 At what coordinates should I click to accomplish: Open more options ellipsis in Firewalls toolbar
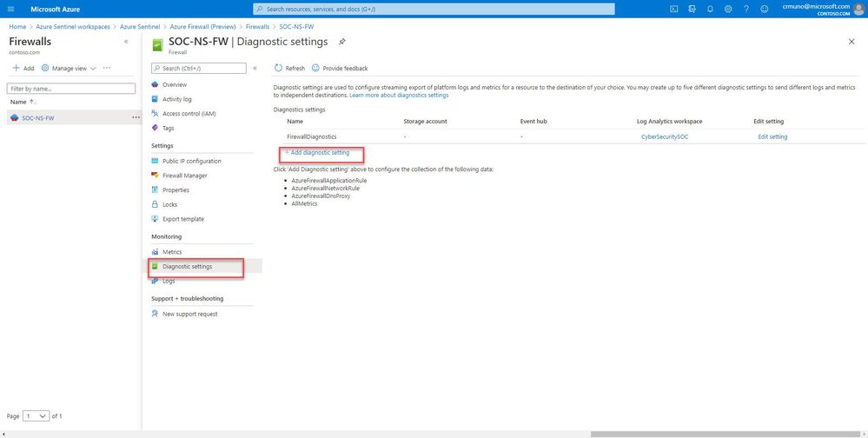[x=107, y=68]
